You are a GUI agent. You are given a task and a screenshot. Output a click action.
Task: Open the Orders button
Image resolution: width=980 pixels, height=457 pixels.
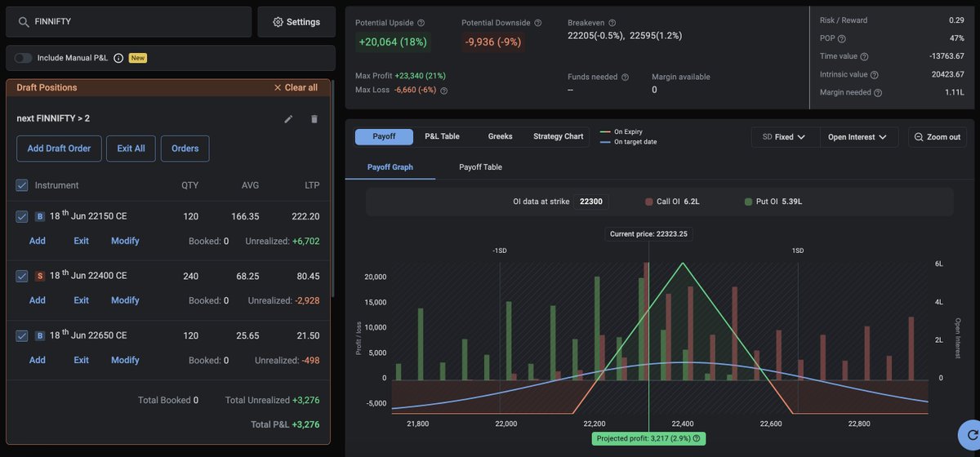(185, 149)
